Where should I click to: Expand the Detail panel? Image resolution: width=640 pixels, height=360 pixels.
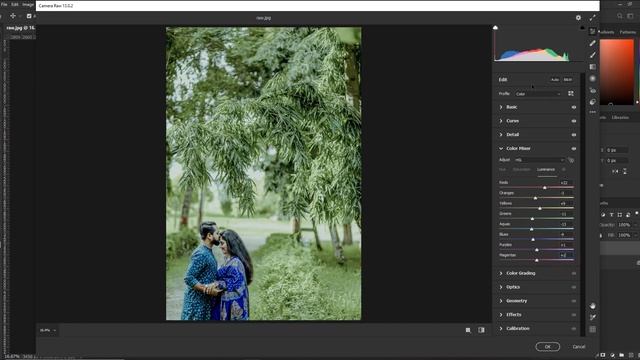pos(501,135)
